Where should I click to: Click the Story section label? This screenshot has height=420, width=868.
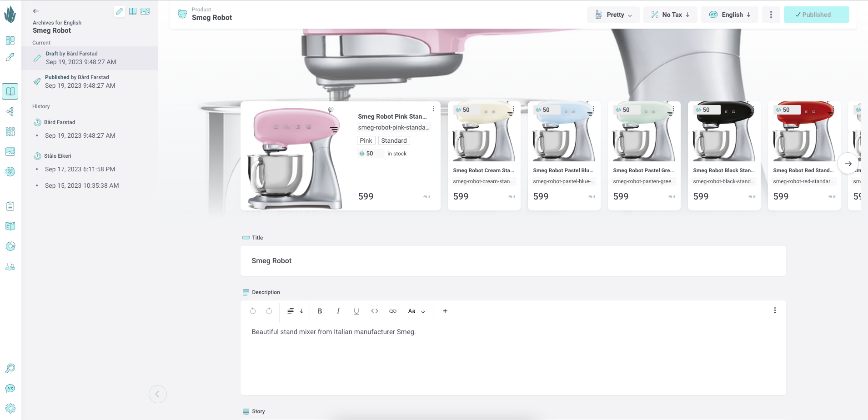(258, 411)
